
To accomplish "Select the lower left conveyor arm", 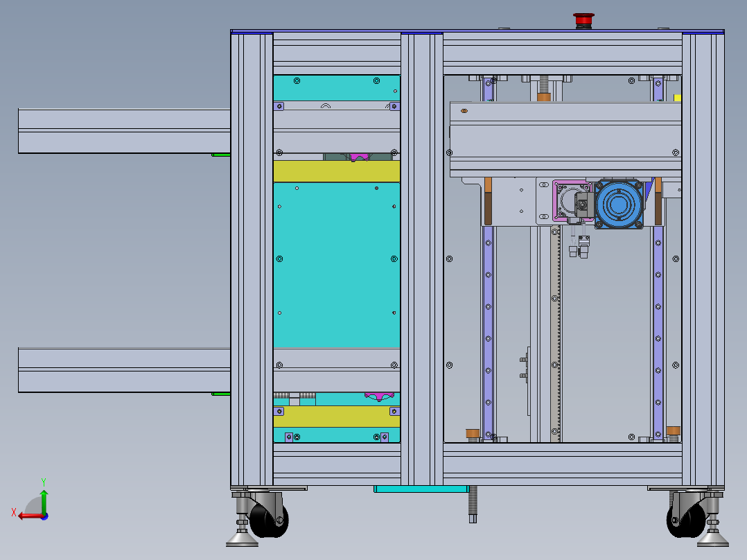I will click(124, 370).
